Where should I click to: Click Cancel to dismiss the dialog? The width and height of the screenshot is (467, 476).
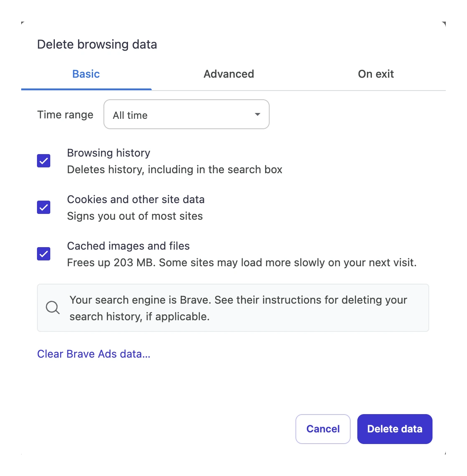click(323, 429)
